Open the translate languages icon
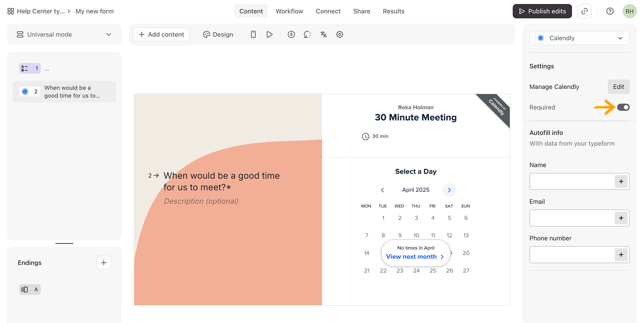Screen dimensions: 644x323 click(x=324, y=34)
